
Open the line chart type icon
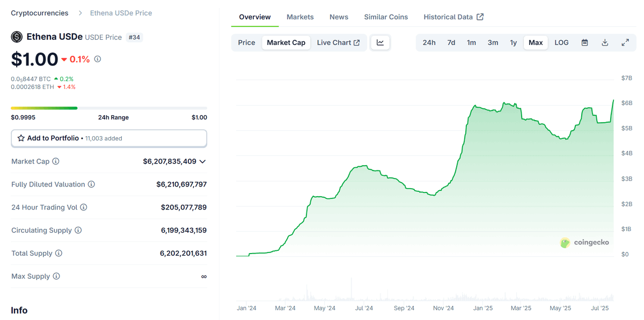coord(380,42)
